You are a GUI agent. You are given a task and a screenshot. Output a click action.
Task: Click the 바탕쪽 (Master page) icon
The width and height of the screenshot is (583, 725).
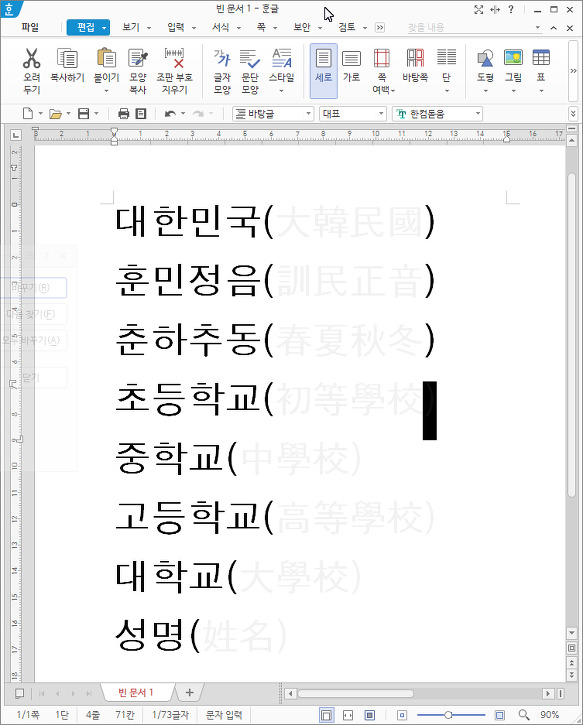click(x=415, y=58)
